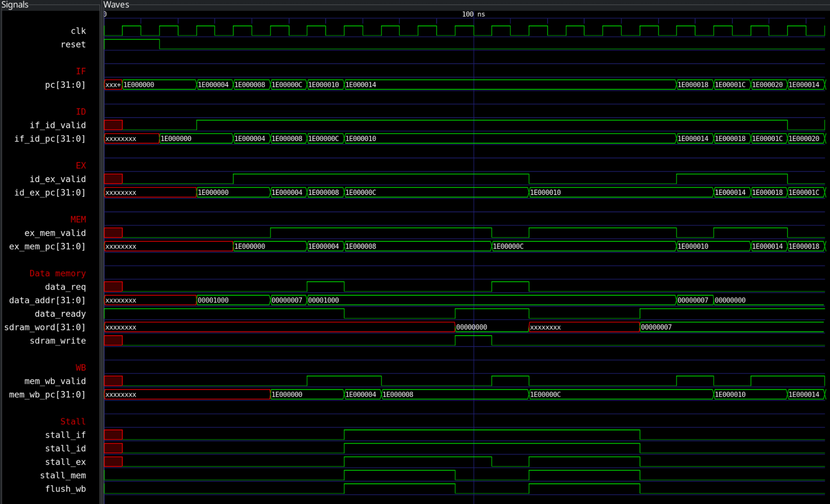The image size is (830, 504).
Task: Click the Stall group comment label
Action: (x=73, y=422)
